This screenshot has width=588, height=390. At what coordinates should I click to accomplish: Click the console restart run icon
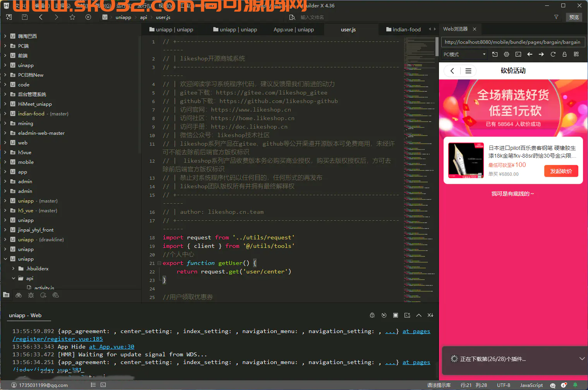click(x=384, y=315)
